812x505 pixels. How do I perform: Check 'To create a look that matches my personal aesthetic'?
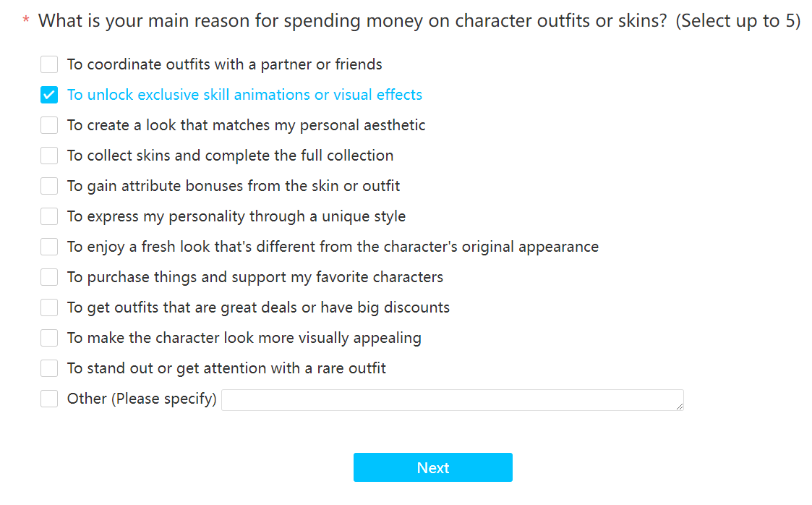[x=49, y=125]
